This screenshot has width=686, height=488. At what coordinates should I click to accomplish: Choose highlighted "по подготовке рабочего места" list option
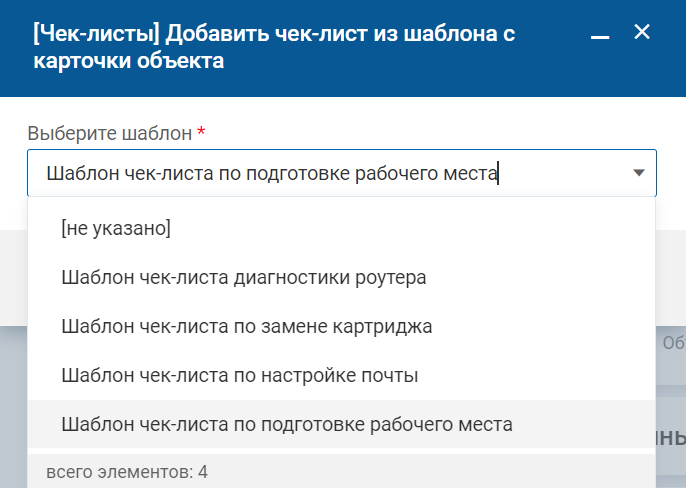(x=287, y=424)
